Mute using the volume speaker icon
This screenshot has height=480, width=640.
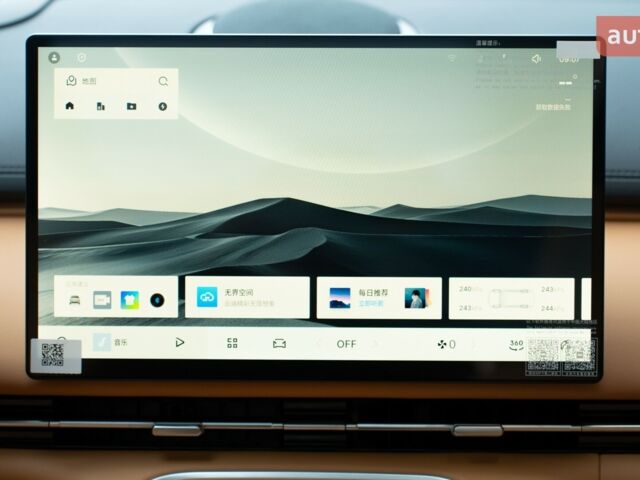(536, 59)
